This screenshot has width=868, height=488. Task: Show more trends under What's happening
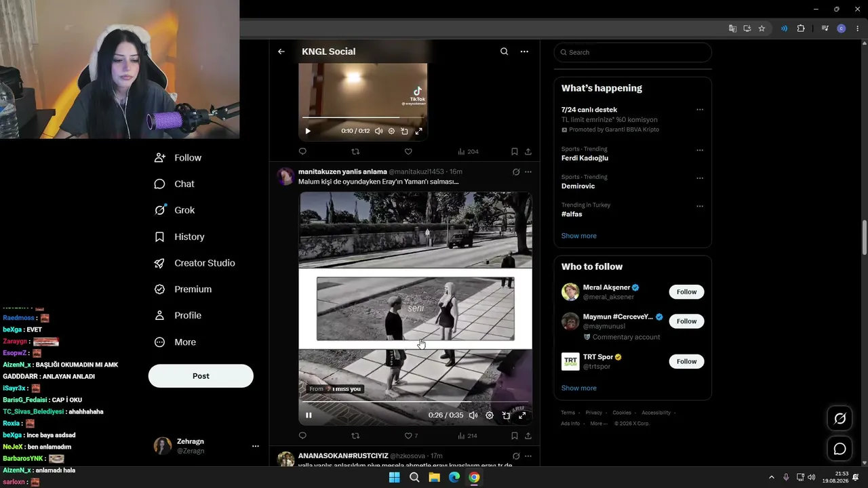[x=579, y=236]
